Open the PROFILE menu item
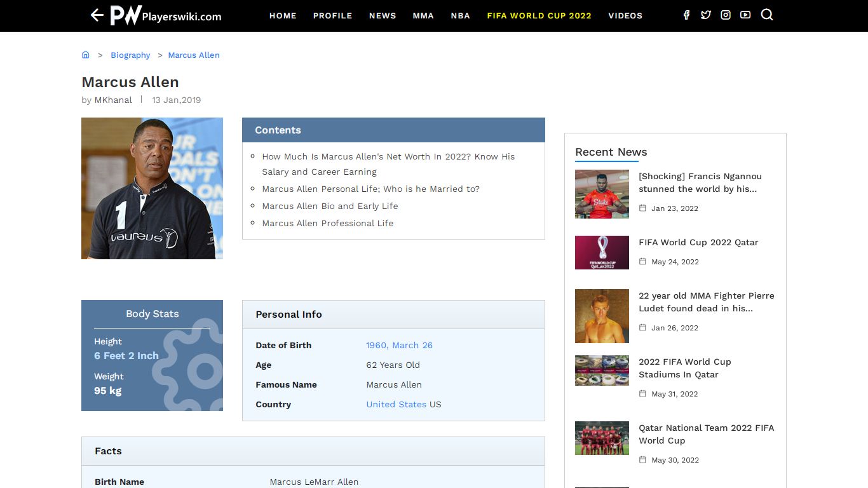 pyautogui.click(x=332, y=16)
